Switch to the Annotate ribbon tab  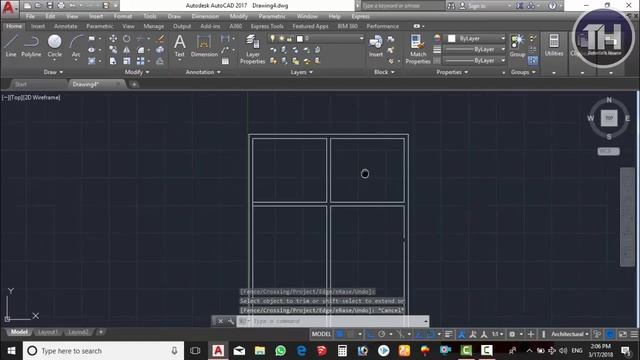click(65, 26)
